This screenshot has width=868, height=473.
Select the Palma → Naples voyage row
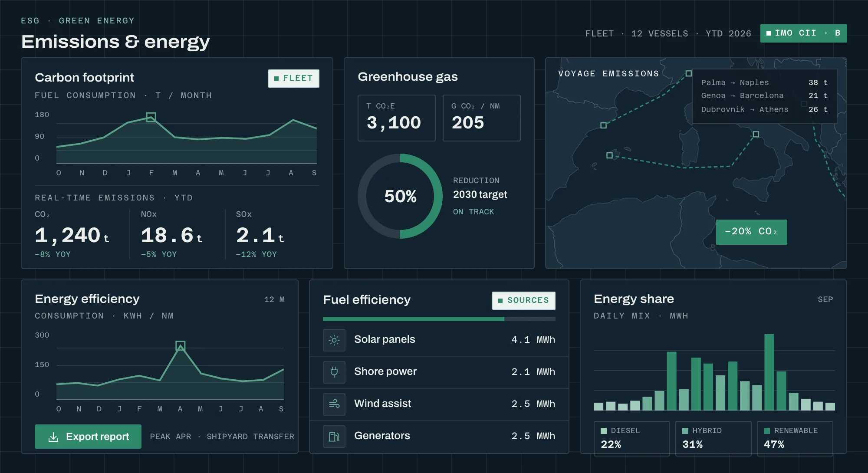(x=764, y=82)
